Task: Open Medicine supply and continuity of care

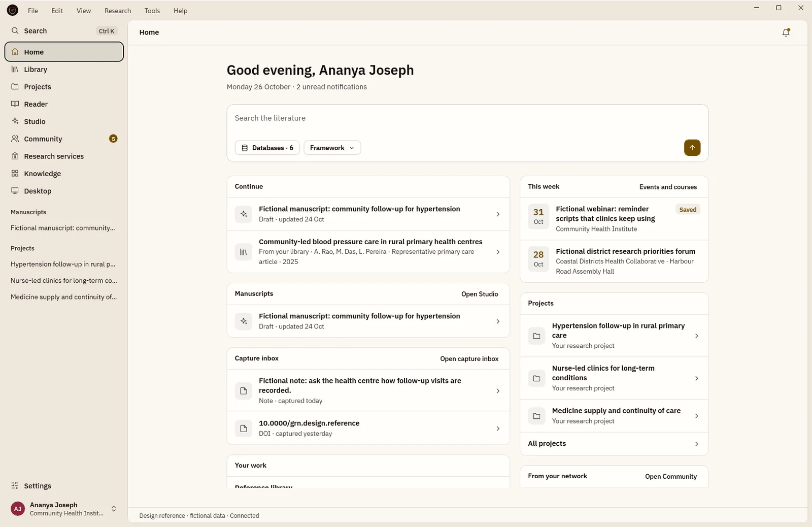Action: 614,416
